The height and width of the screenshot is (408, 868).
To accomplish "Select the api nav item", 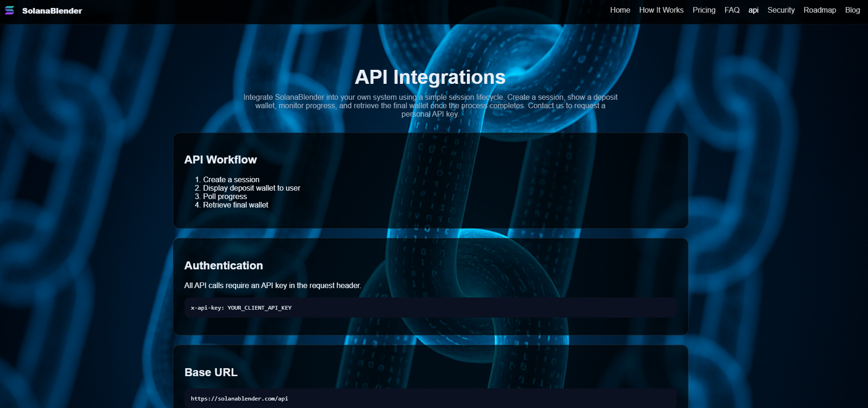I will pos(754,10).
